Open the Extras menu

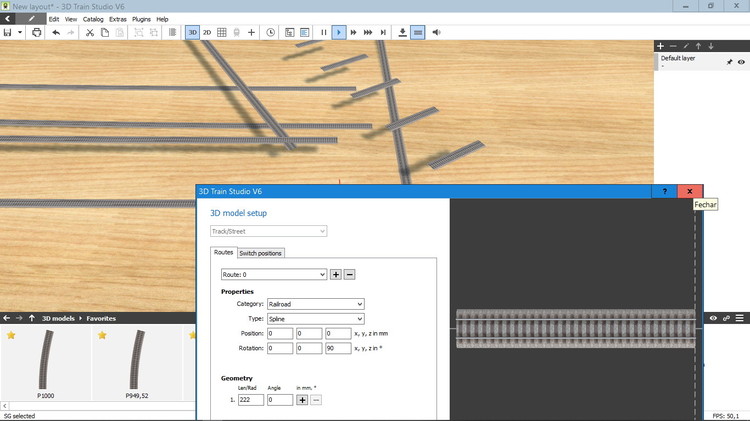(x=118, y=19)
